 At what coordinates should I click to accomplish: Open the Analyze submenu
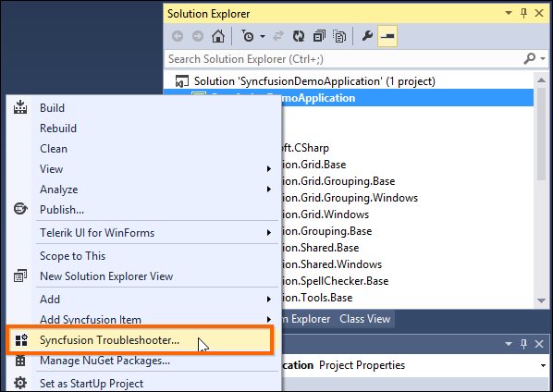point(58,190)
